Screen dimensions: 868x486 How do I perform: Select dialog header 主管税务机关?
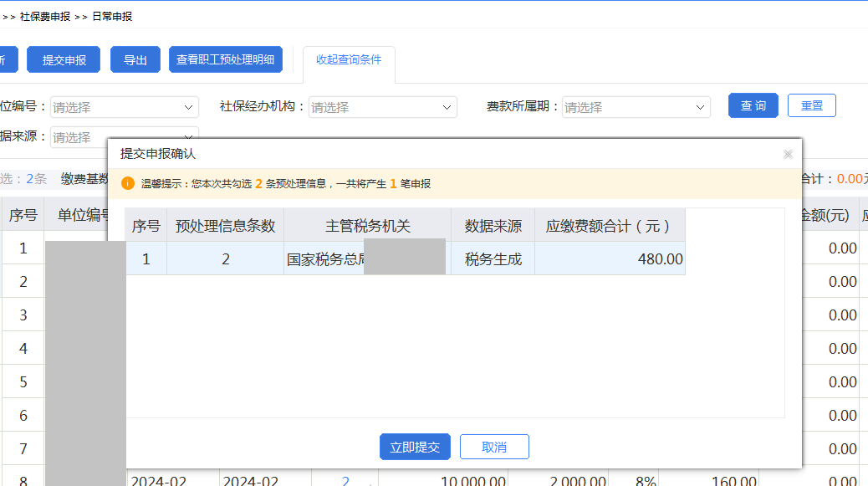[x=368, y=226]
